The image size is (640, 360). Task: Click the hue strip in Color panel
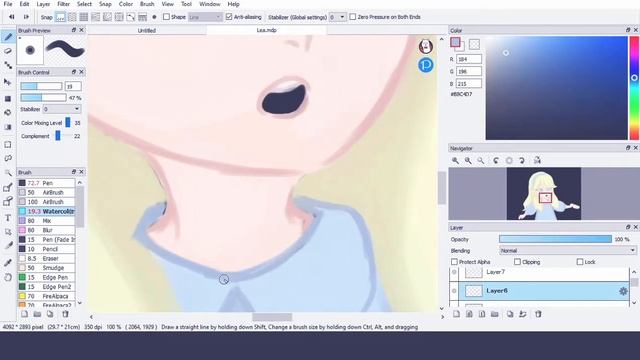[x=634, y=88]
